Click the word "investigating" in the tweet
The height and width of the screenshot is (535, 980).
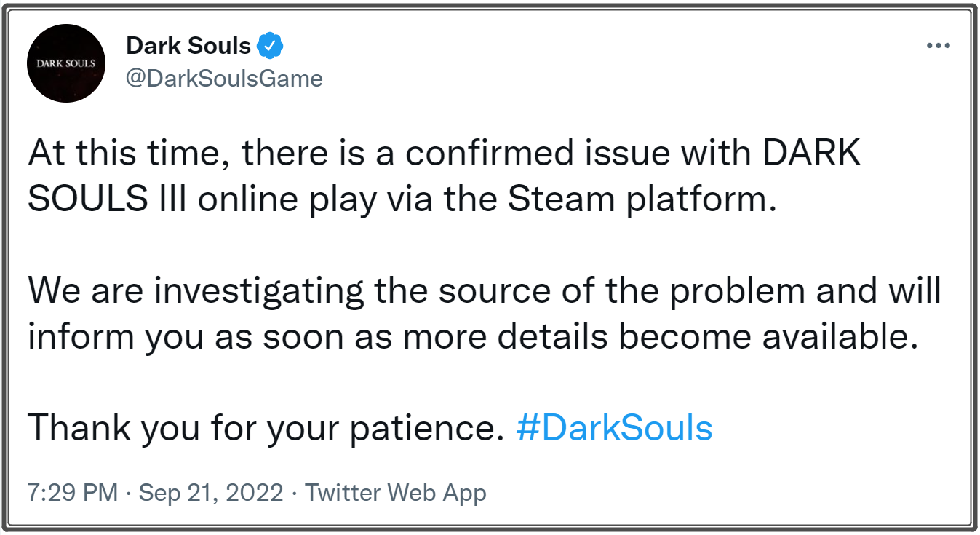259,292
